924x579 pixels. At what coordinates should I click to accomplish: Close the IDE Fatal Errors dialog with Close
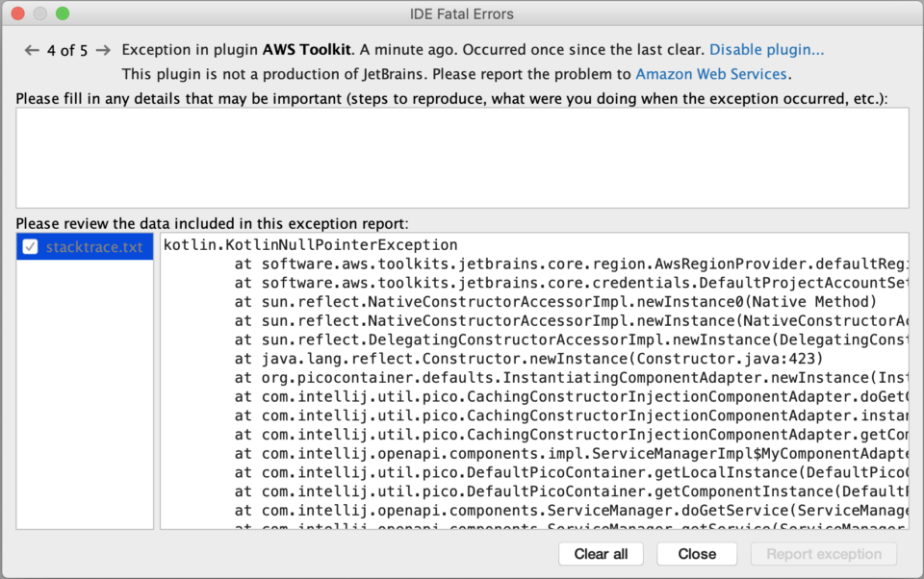[697, 554]
